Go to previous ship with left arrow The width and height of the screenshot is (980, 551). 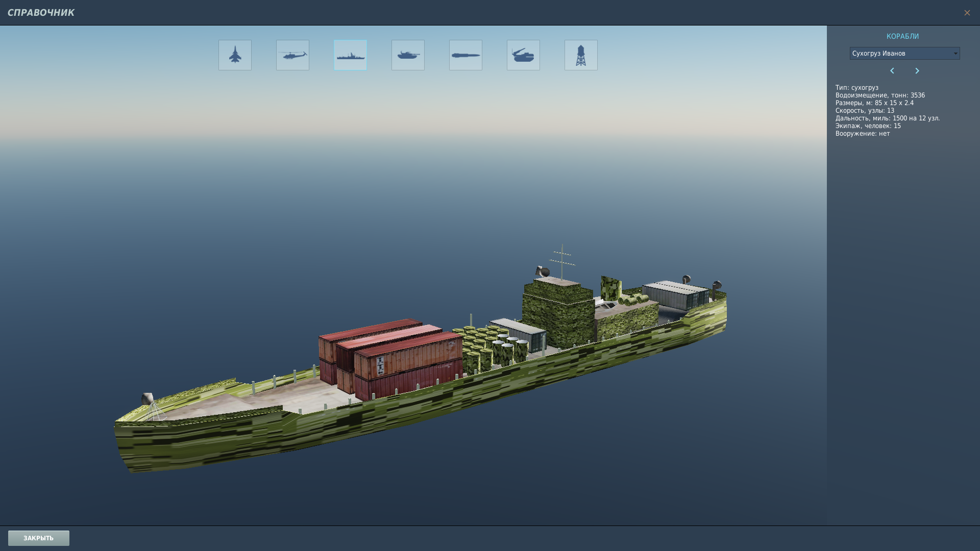tap(892, 71)
